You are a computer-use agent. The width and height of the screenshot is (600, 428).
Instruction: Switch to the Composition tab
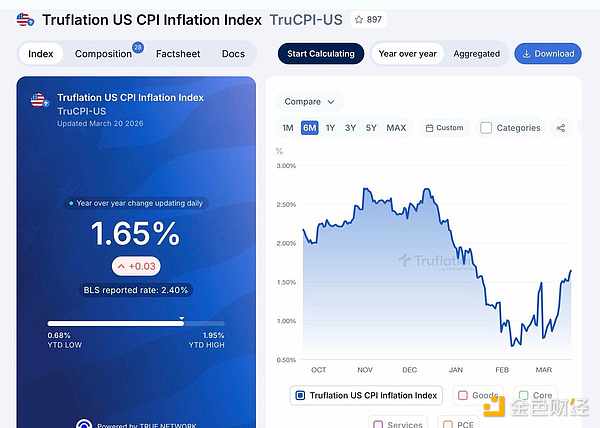click(103, 54)
